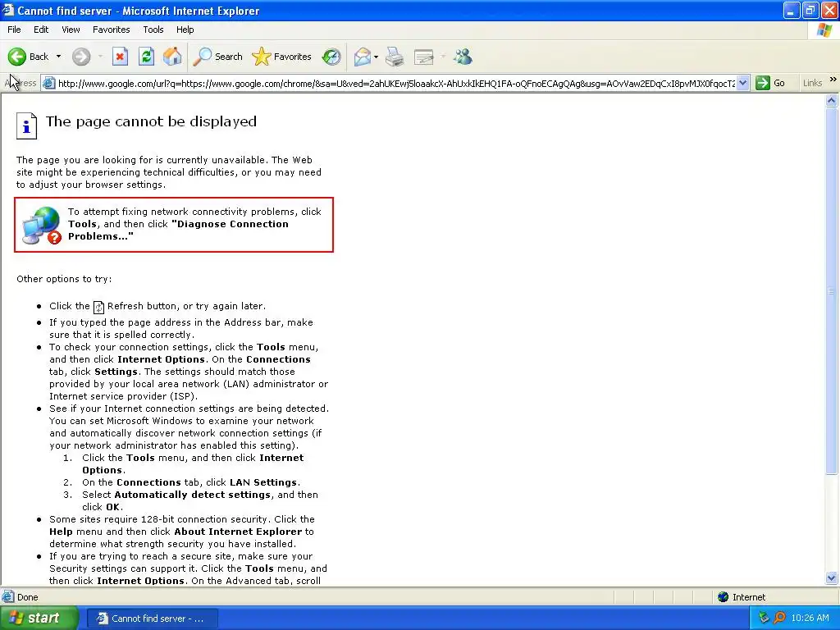This screenshot has width=840, height=630.
Task: Expand the address bar dropdown list
Action: tap(742, 83)
